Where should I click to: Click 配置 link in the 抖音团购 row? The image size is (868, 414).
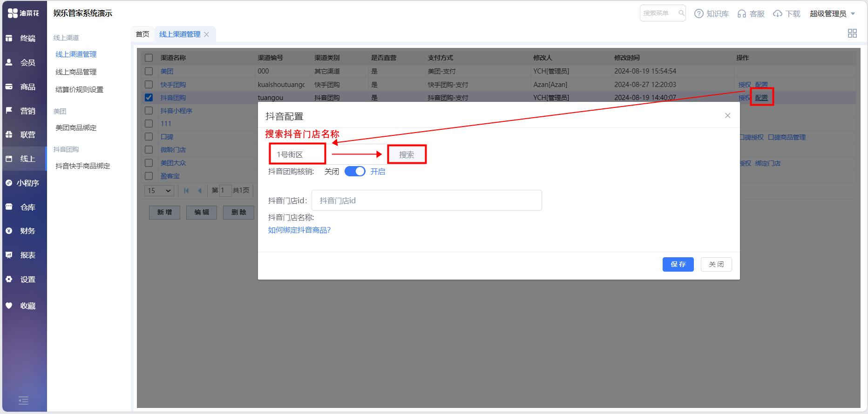(761, 98)
